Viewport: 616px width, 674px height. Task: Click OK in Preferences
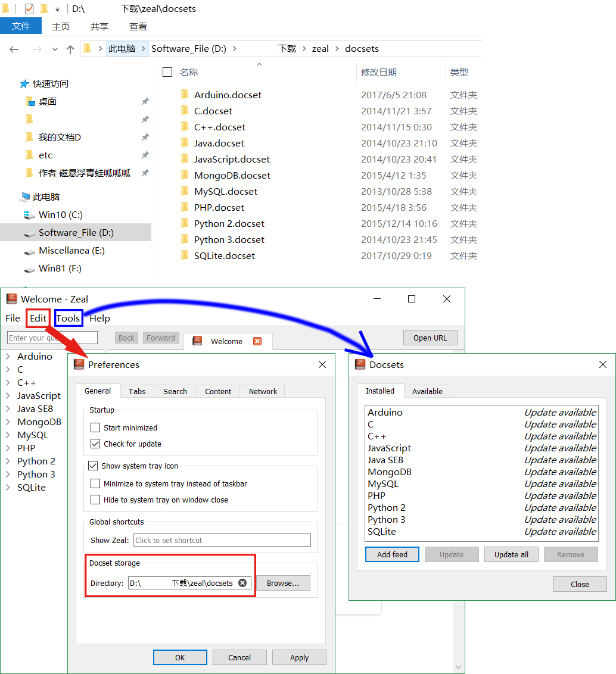pos(180,657)
